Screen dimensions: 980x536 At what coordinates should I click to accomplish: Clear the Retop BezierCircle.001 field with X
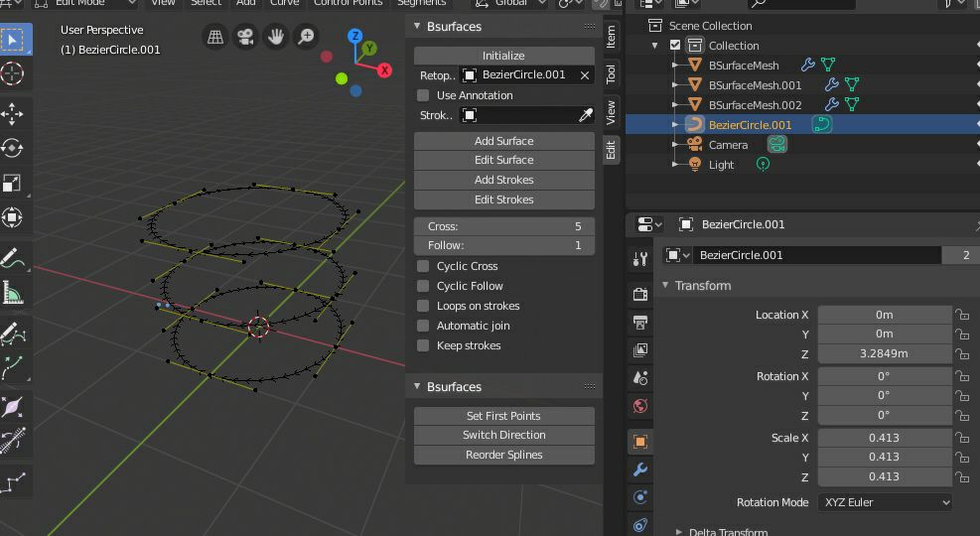tap(585, 75)
